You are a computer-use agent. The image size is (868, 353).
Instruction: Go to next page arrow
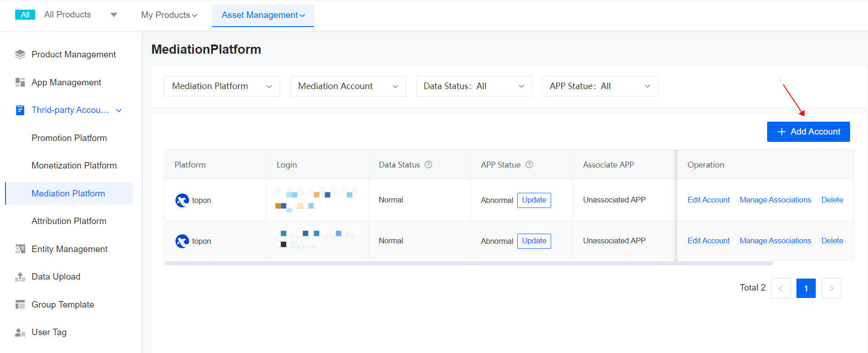(831, 288)
